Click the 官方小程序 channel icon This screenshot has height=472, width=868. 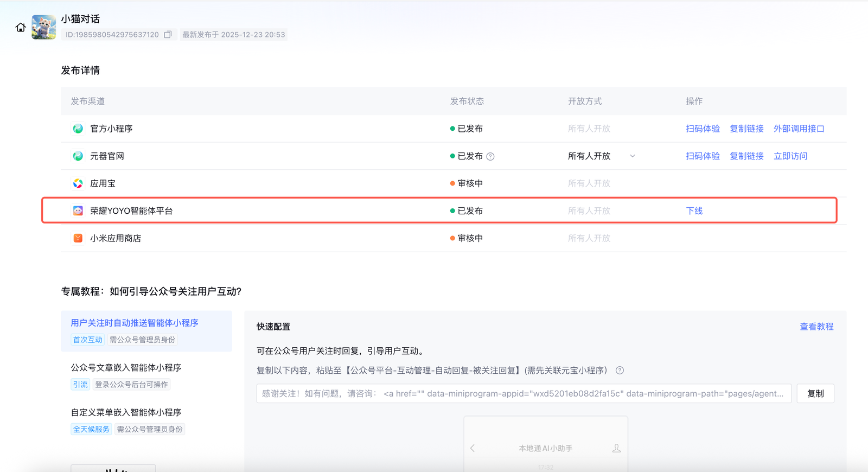click(x=78, y=129)
